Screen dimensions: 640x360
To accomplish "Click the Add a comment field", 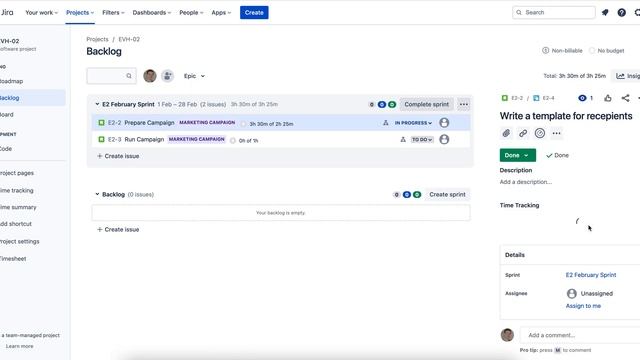I will click(x=580, y=335).
